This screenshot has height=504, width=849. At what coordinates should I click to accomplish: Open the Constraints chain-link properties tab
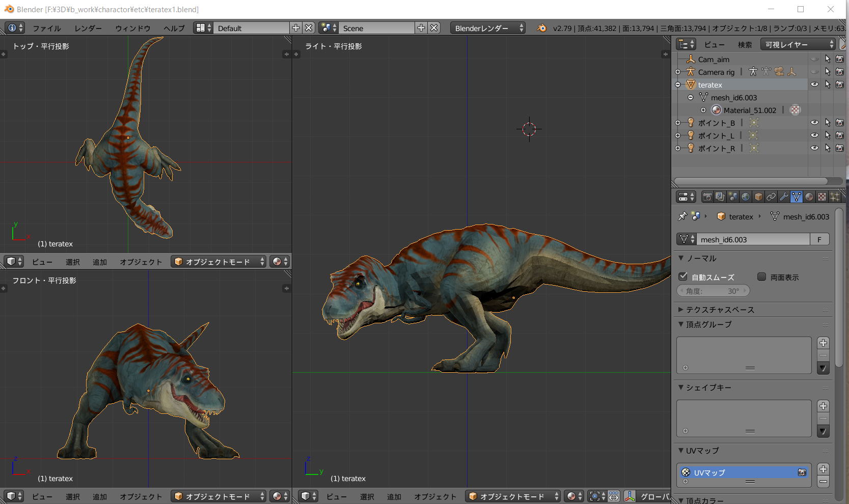(771, 197)
